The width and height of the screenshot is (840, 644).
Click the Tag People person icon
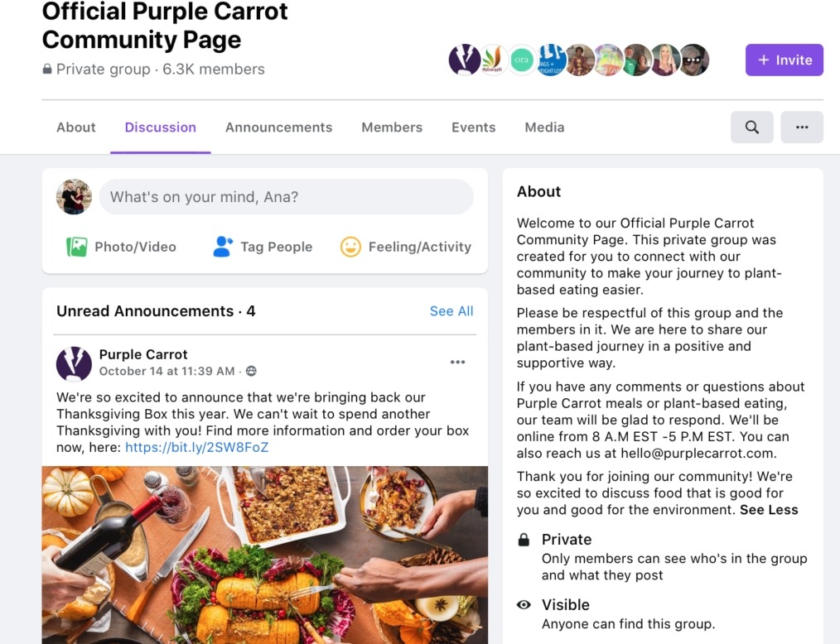pos(222,247)
